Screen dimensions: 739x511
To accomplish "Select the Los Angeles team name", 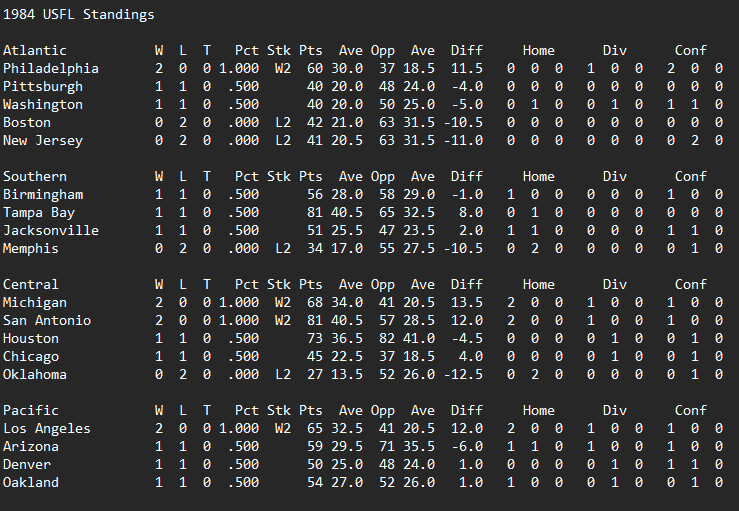I will tap(47, 429).
